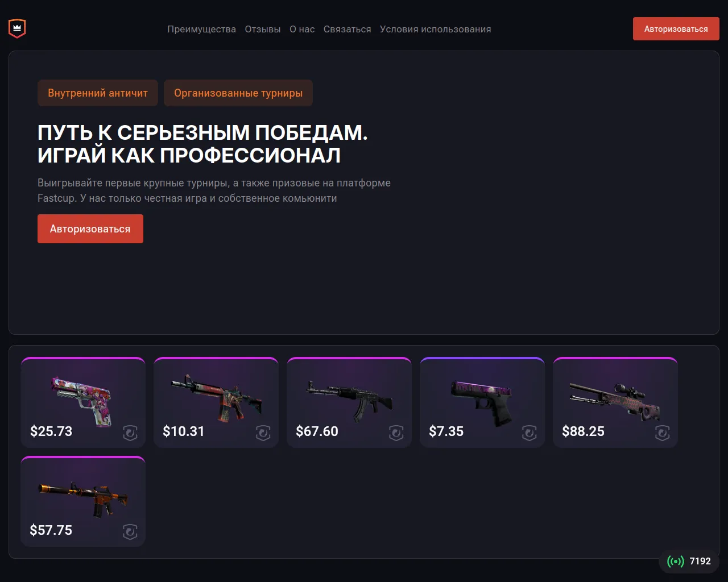Open Условия использования link
The image size is (728, 582).
pyautogui.click(x=435, y=29)
